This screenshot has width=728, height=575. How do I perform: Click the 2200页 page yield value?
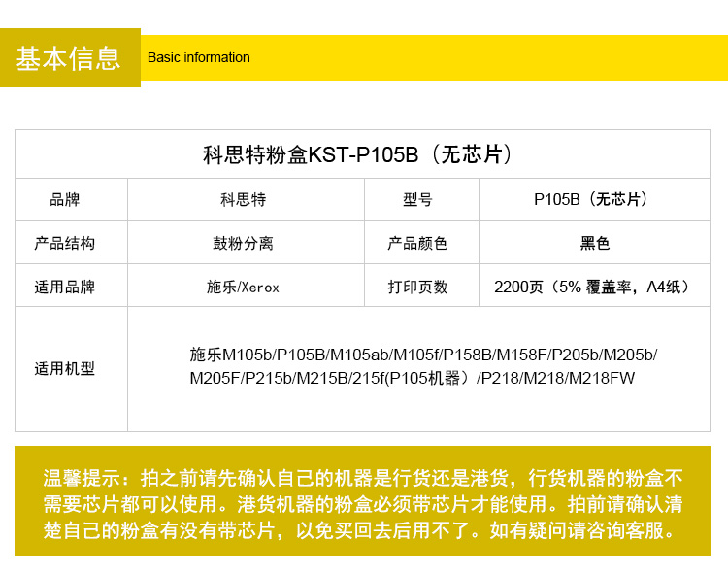pos(591,287)
